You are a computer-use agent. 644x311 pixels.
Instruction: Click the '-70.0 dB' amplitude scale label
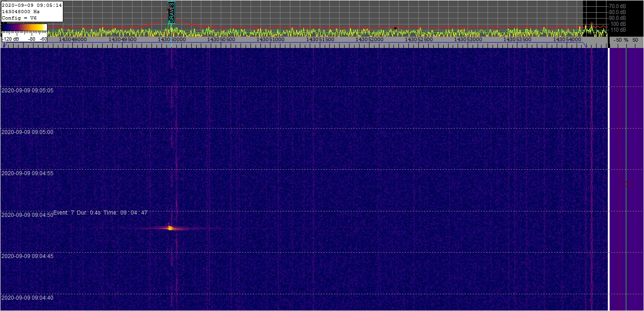tap(617, 6)
